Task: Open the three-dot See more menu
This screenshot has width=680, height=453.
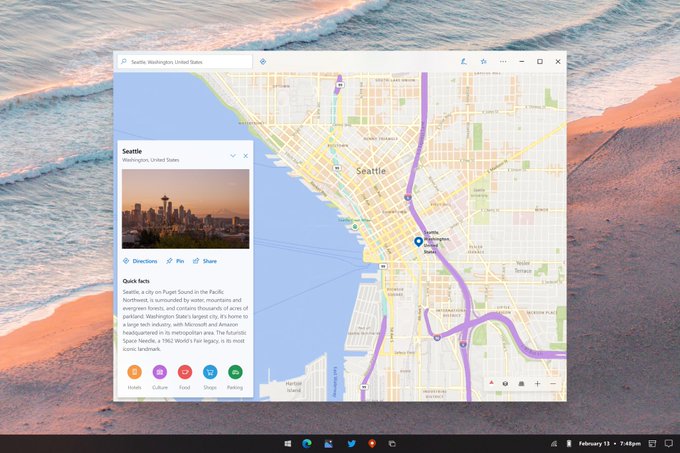Action: pyautogui.click(x=503, y=62)
